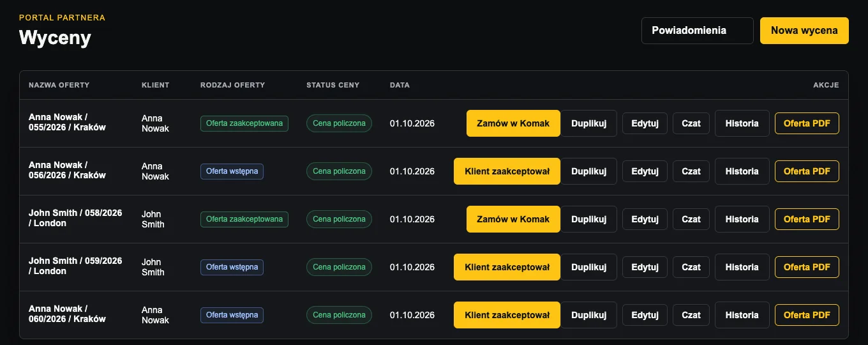This screenshot has height=345, width=868.
Task: Open Czat for offer 055/2026
Action: click(x=691, y=123)
